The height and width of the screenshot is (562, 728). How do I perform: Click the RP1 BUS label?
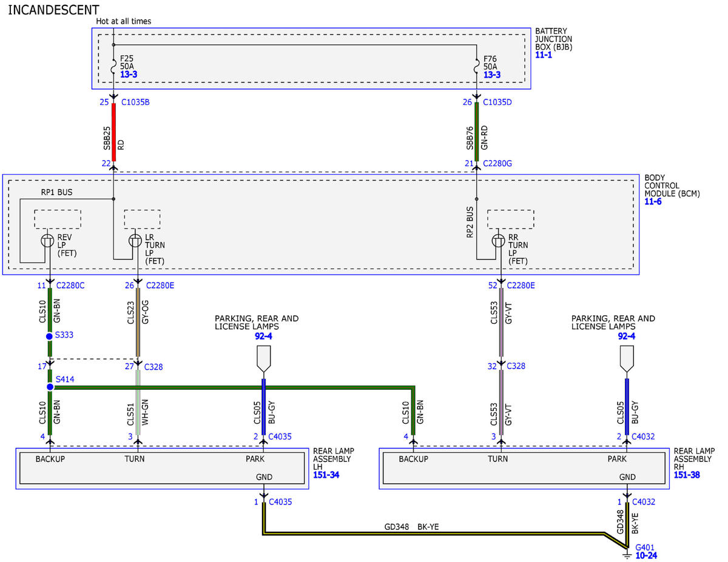[x=56, y=193]
